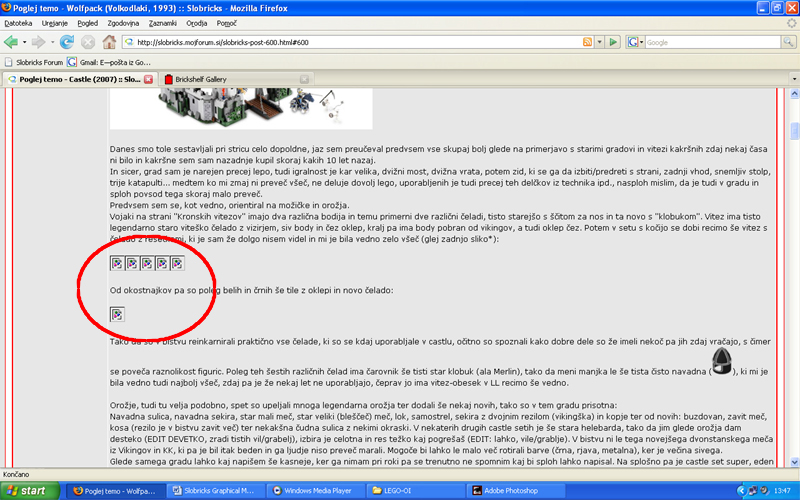Open the Pogled menu

pos(88,23)
